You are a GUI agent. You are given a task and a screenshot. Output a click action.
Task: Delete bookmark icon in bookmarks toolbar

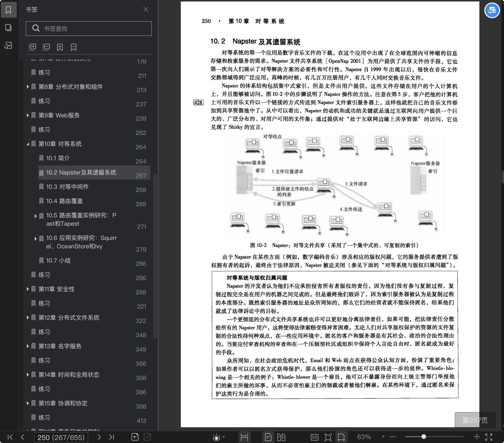(x=74, y=47)
